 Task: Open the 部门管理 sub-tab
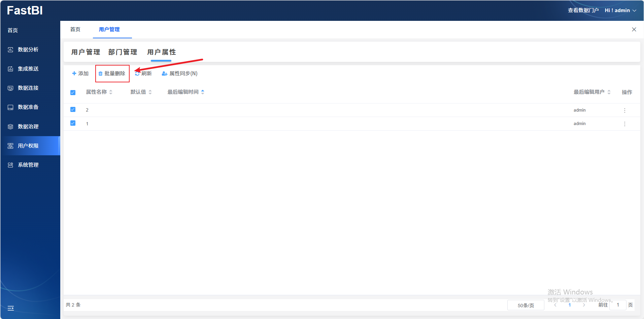click(123, 52)
